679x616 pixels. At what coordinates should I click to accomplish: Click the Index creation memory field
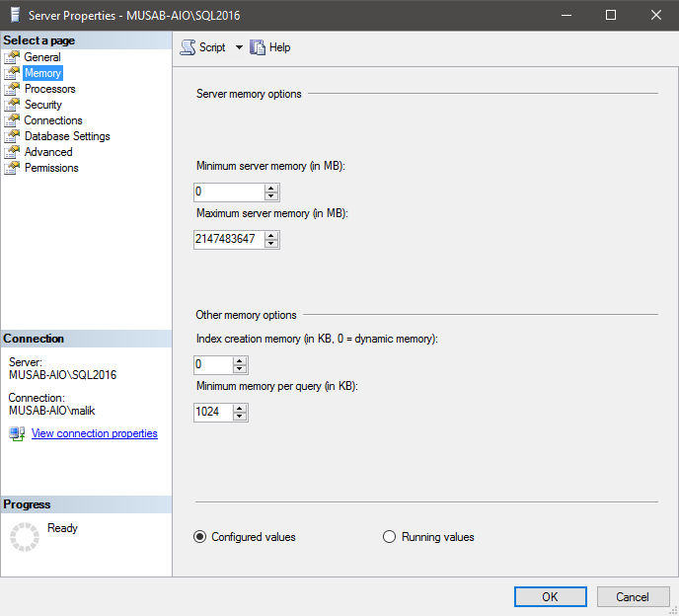tap(212, 365)
